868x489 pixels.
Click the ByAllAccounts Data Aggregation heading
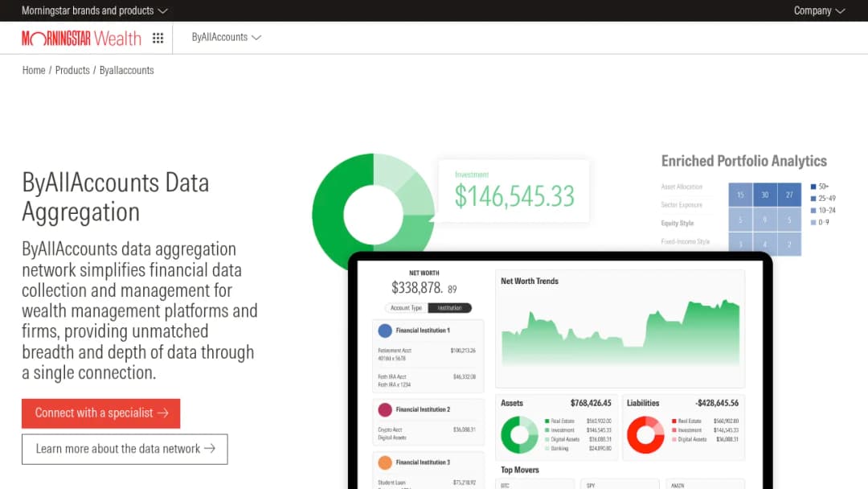(x=116, y=196)
